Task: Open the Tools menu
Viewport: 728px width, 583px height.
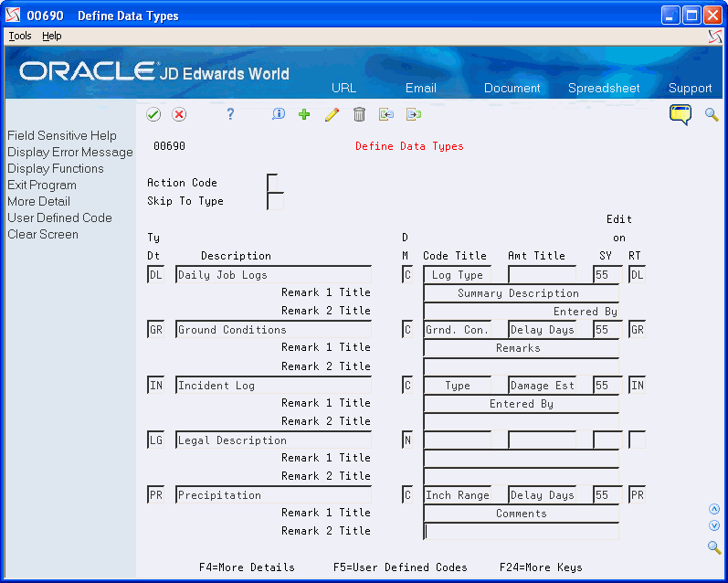Action: 20,36
